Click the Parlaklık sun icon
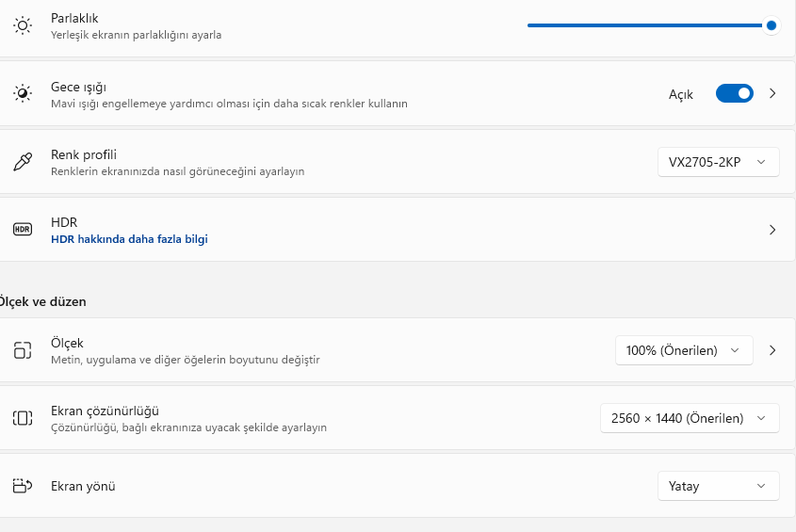This screenshot has width=796, height=532. (x=23, y=25)
